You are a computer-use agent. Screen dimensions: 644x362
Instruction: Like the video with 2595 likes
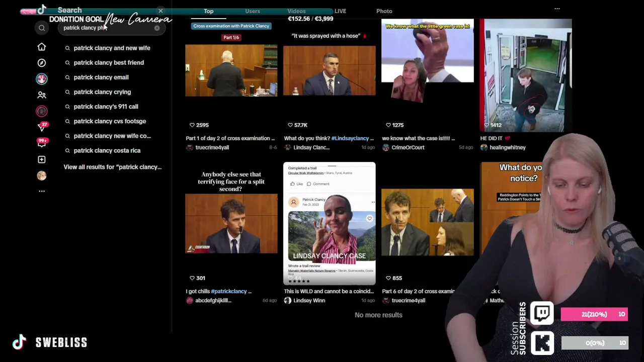pos(192,125)
